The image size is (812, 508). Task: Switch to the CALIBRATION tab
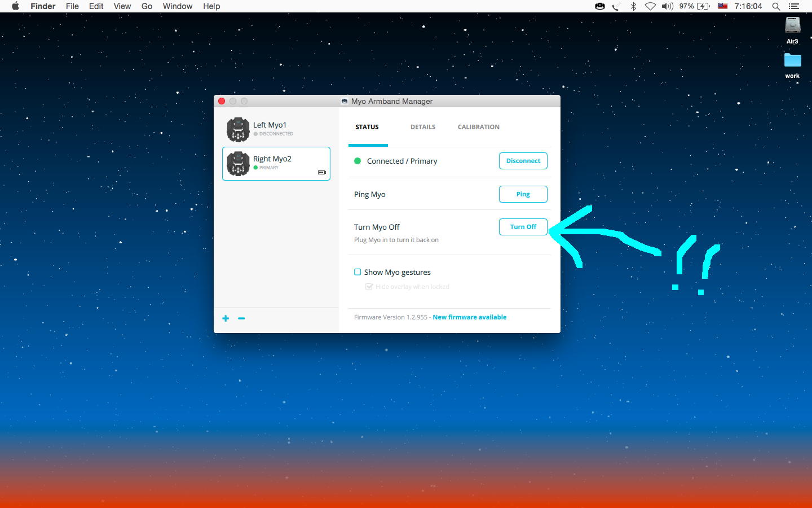tap(479, 127)
